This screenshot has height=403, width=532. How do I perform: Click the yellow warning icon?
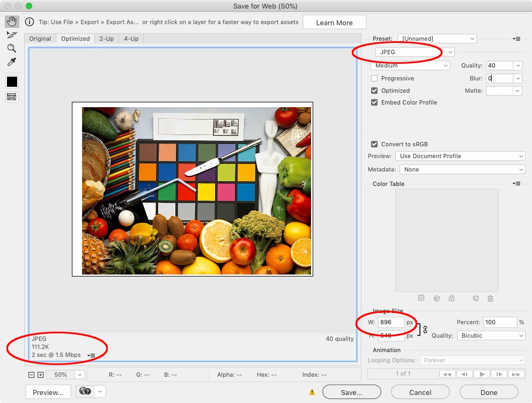coord(312,392)
